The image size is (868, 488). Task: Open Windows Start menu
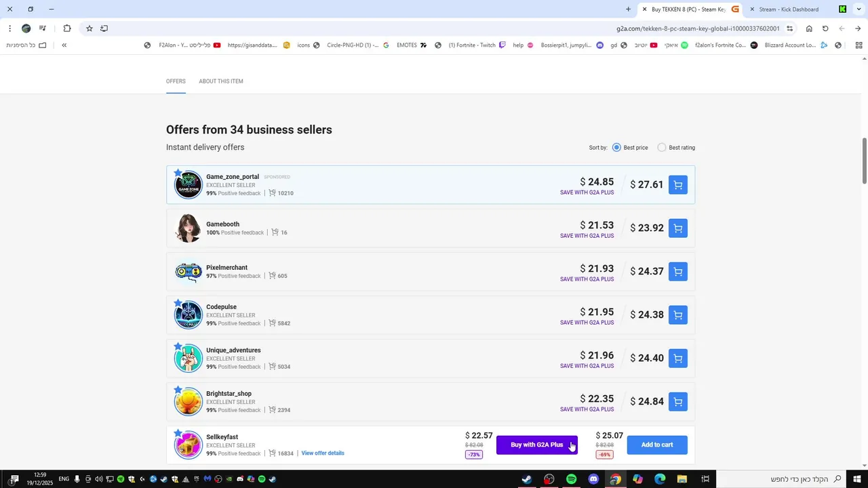pyautogui.click(x=857, y=479)
